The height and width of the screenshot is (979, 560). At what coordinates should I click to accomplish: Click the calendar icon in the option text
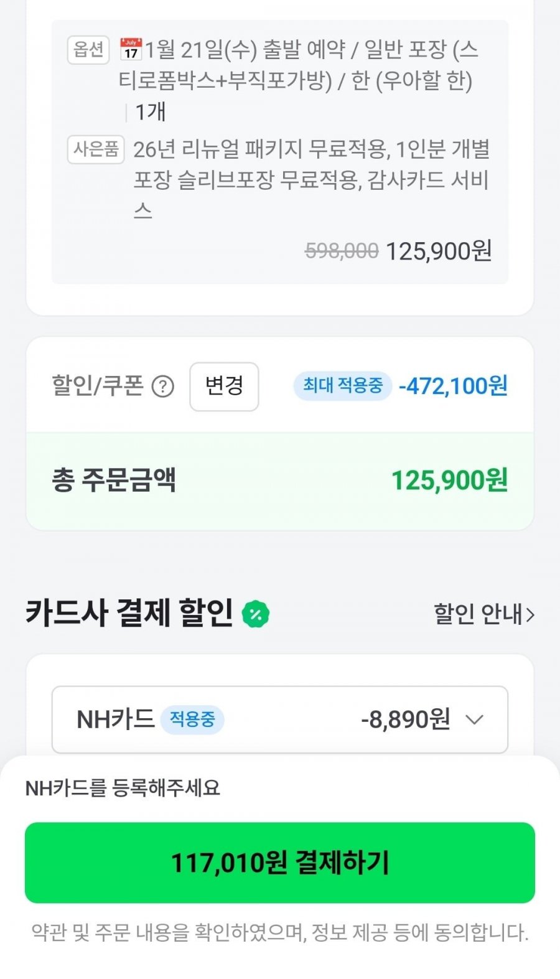[x=131, y=49]
